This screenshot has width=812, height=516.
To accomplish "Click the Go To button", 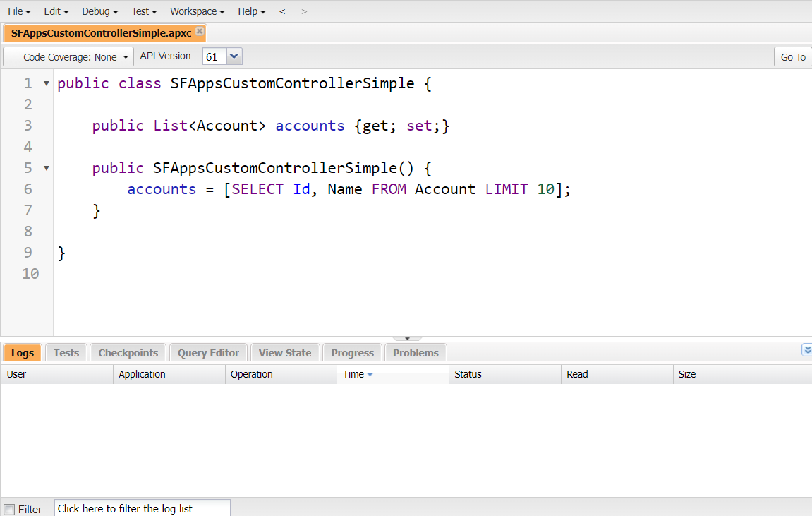I will pos(792,57).
